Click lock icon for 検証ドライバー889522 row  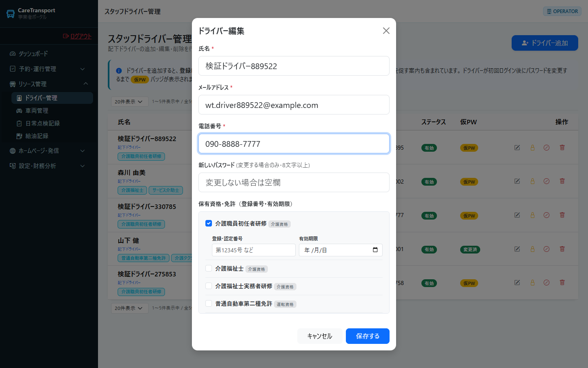(x=532, y=148)
